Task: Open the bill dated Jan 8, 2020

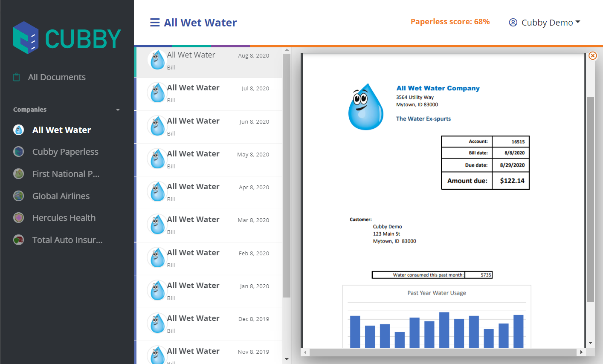Action: pyautogui.click(x=209, y=292)
